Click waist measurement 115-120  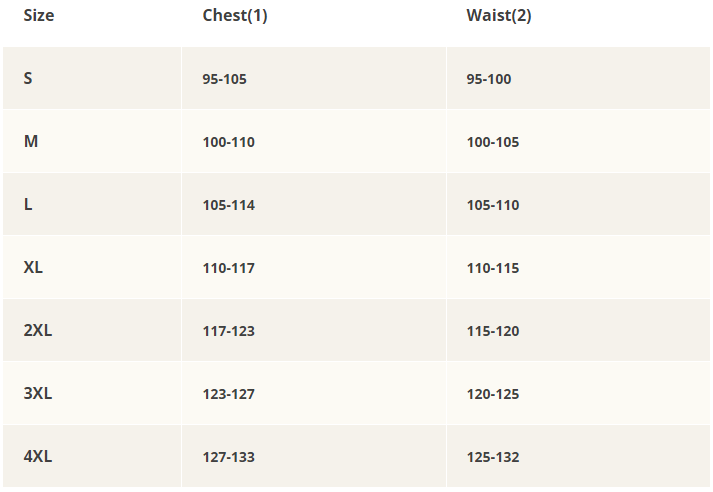(493, 331)
